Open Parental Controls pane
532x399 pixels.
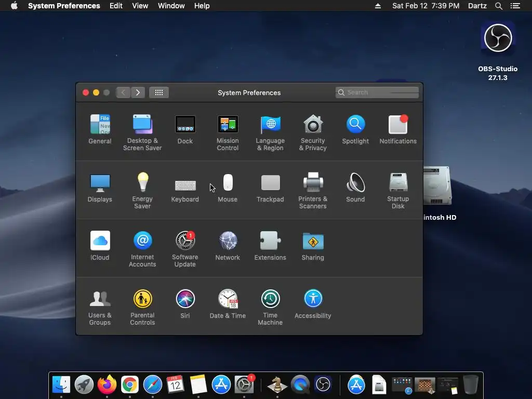(142, 308)
